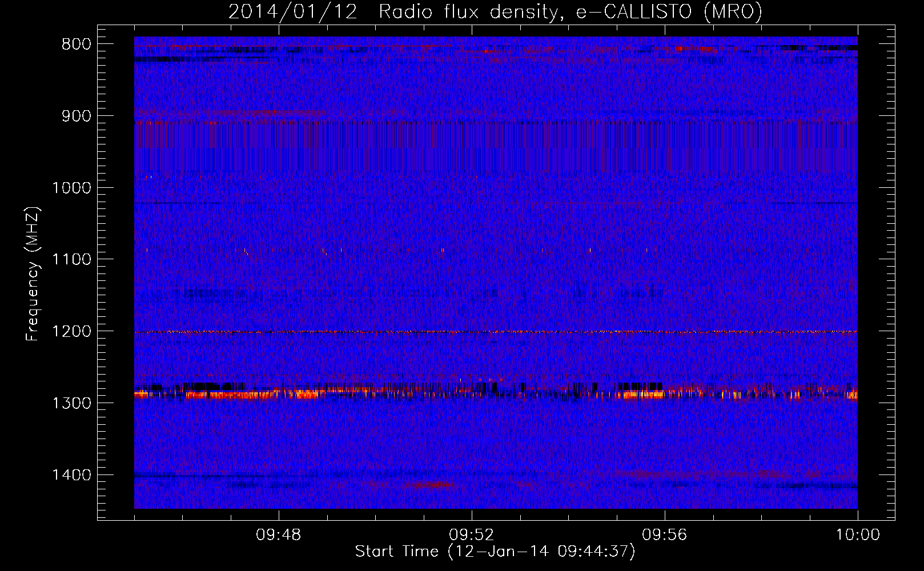
Task: Click the plot title 'Radio flux density, e-CALLISTO (MRO)'
Action: tap(571, 11)
